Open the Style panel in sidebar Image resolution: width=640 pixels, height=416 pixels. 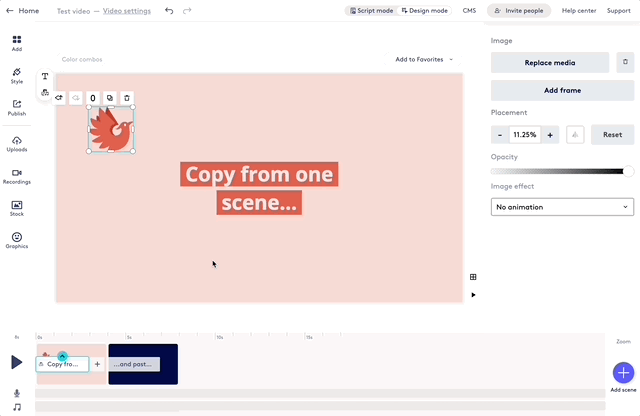(x=17, y=75)
